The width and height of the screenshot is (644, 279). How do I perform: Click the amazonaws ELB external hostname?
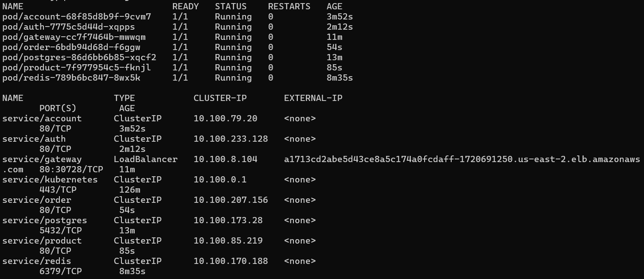pos(462,159)
